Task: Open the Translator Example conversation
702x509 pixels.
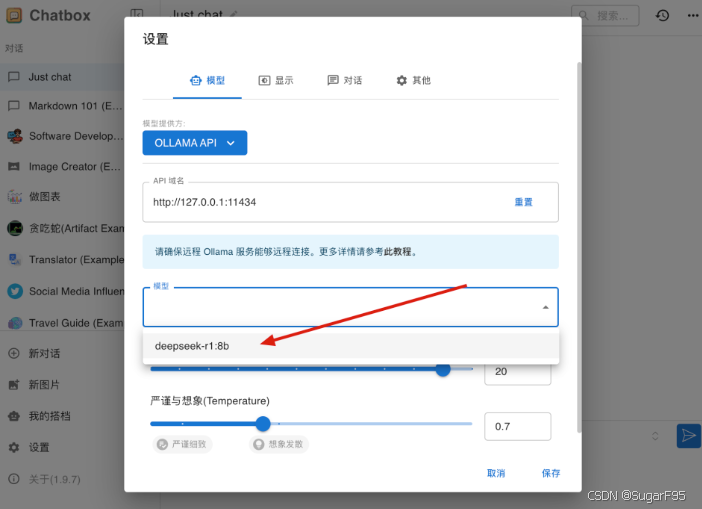Action: point(62,259)
